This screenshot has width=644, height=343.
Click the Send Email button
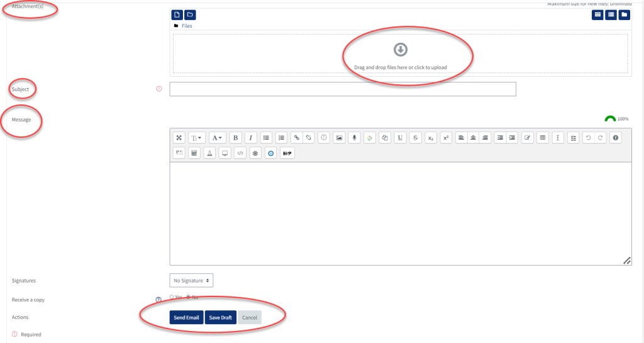pyautogui.click(x=186, y=318)
